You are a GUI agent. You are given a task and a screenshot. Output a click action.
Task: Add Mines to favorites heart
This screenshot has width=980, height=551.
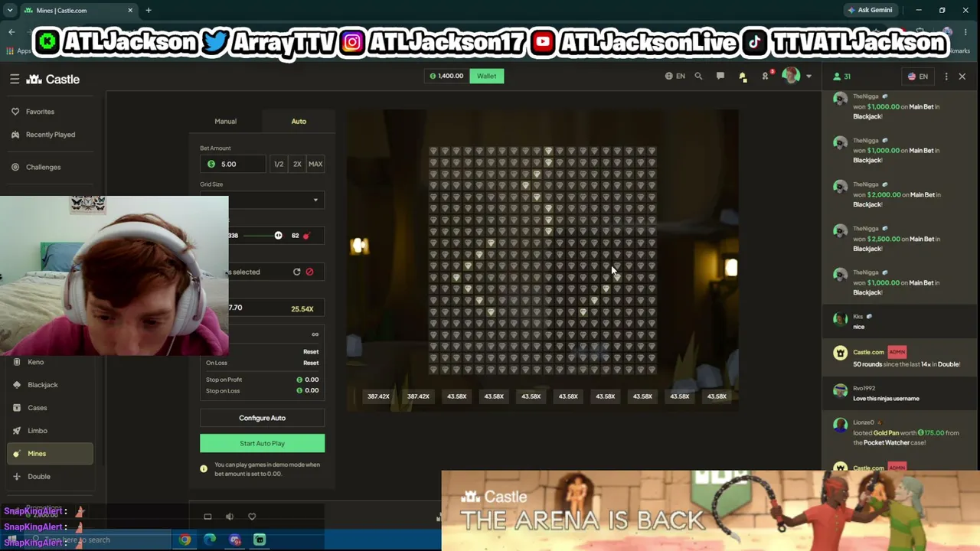pyautogui.click(x=252, y=517)
